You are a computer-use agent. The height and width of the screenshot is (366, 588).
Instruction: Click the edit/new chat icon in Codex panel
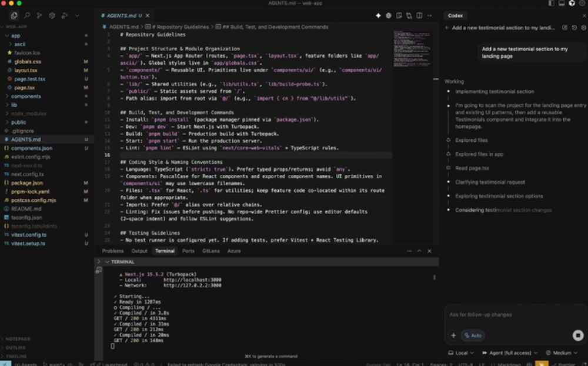pos(565,27)
